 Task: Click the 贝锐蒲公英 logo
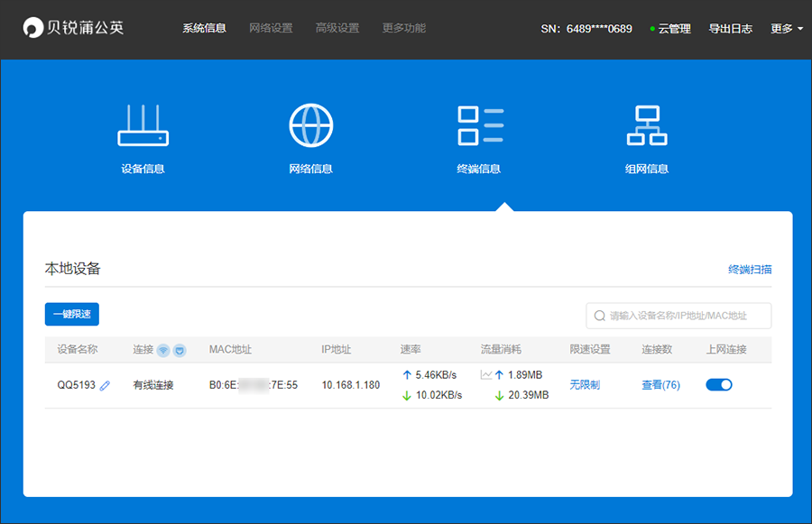(x=73, y=27)
